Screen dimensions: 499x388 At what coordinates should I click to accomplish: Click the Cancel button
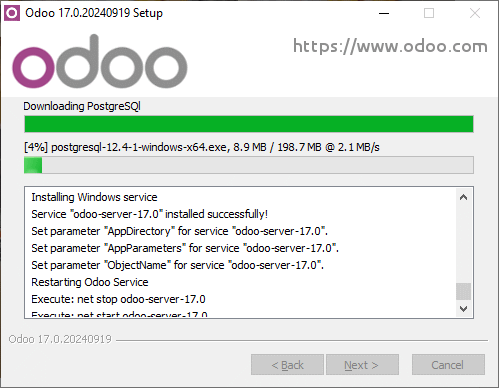coord(448,365)
